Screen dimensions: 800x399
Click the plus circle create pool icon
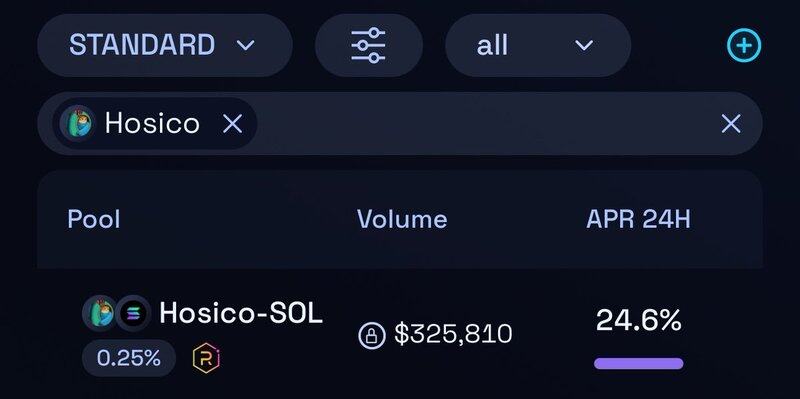[x=744, y=45]
